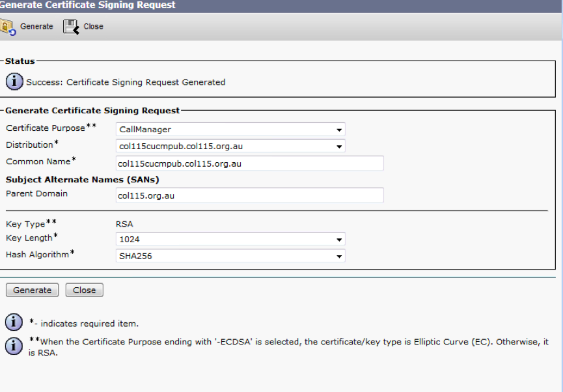Focus the Common Name input field
The width and height of the screenshot is (563, 392).
coord(250,163)
